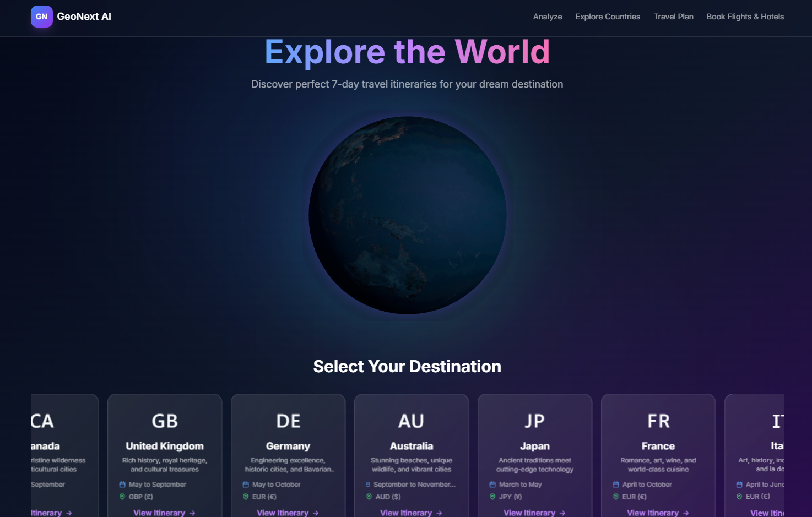This screenshot has width=812, height=517.
Task: Click the FR country code heading
Action: [x=658, y=421]
